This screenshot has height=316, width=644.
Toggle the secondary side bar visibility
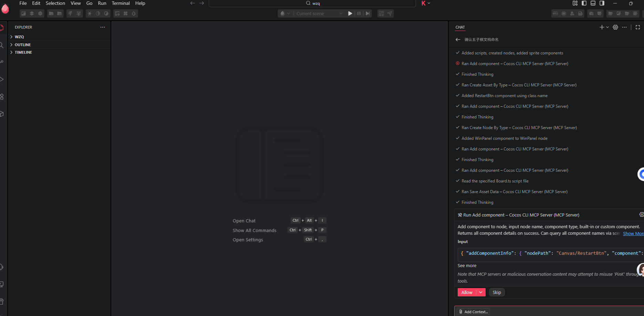tap(602, 3)
